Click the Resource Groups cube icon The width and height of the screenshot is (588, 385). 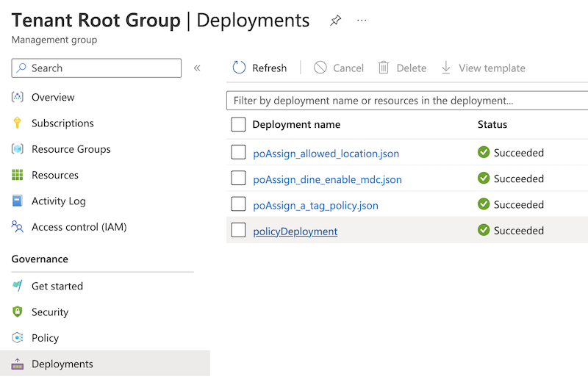tap(18, 149)
